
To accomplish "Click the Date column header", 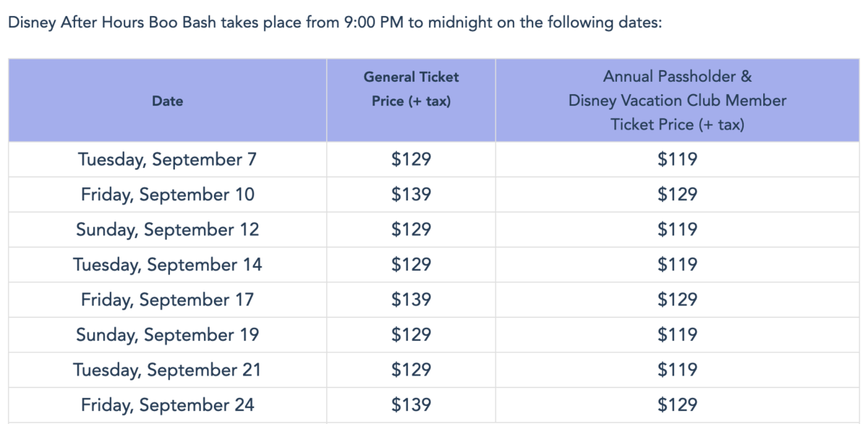I will [x=167, y=101].
